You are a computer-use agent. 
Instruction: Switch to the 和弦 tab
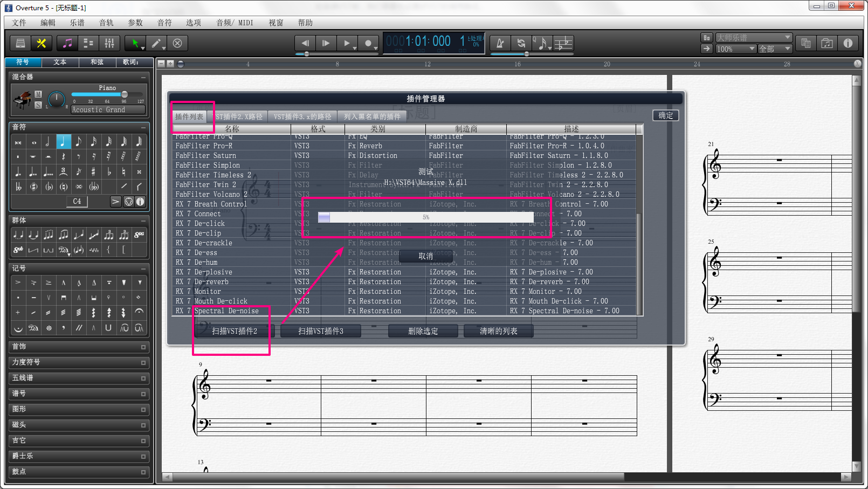pos(97,62)
